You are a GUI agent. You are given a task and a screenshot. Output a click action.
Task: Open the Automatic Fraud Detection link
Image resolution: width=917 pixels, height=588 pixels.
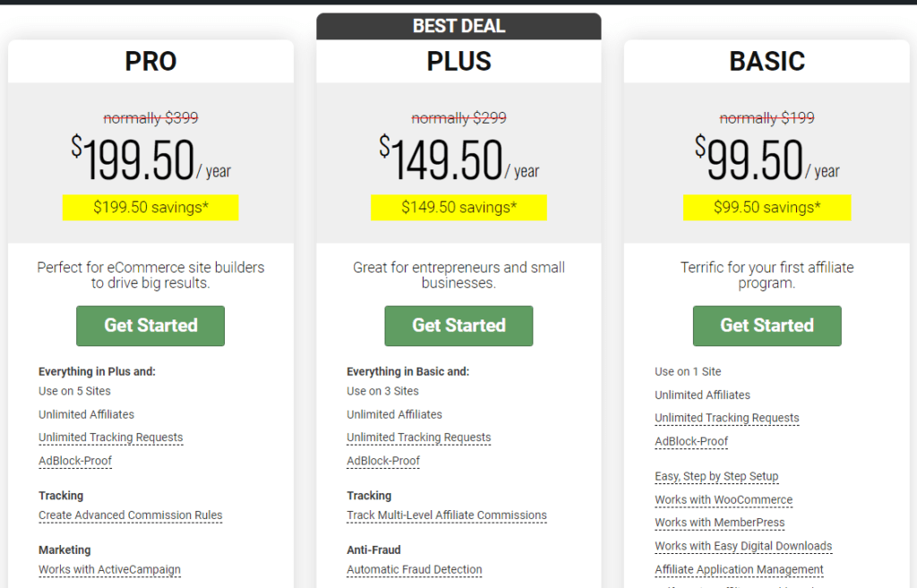click(x=414, y=570)
